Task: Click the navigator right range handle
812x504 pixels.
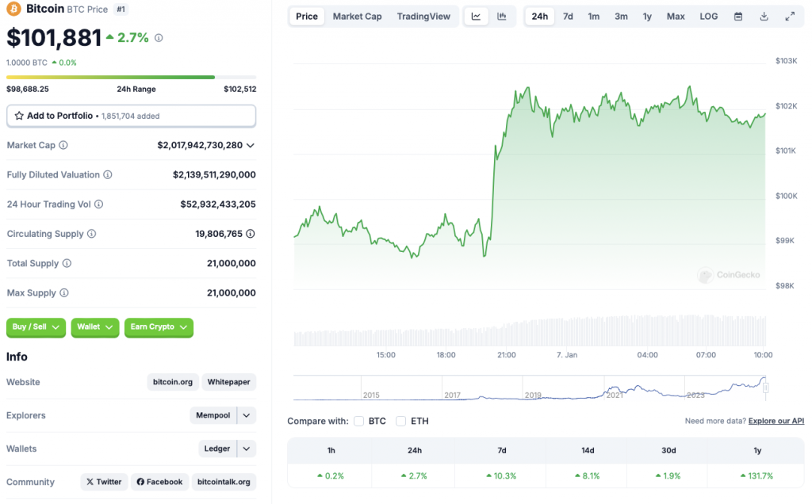Action: (765, 387)
